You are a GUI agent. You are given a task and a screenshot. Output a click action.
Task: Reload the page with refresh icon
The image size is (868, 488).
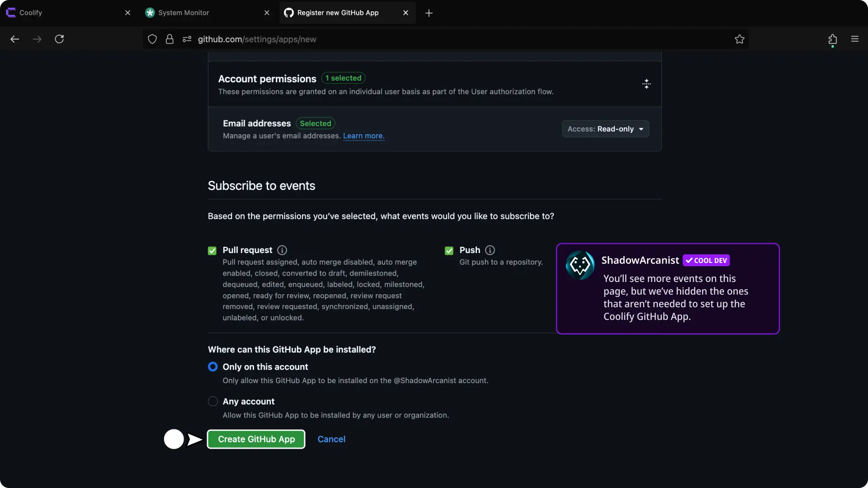(x=59, y=39)
